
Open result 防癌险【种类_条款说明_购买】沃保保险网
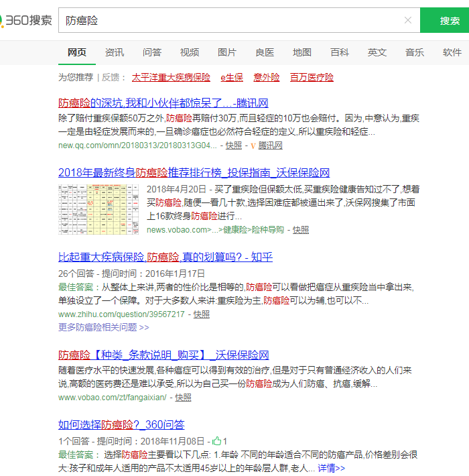(x=163, y=355)
